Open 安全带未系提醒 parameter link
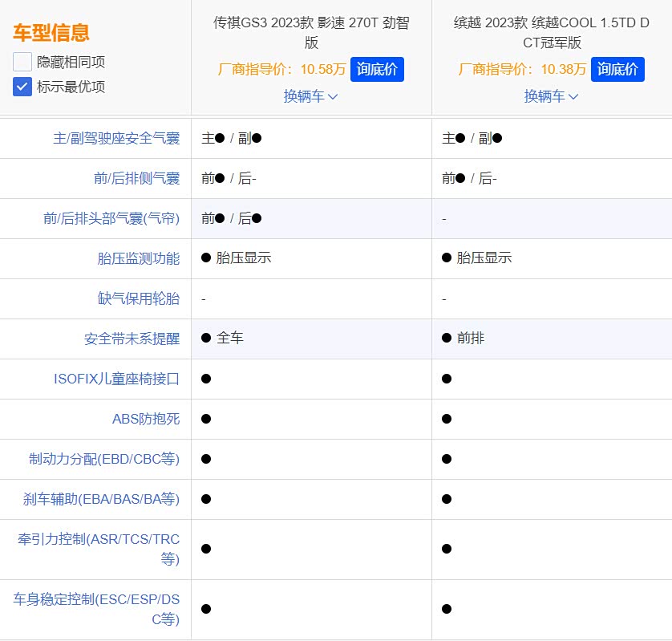Screen dimensions: 672x641 [x=132, y=339]
